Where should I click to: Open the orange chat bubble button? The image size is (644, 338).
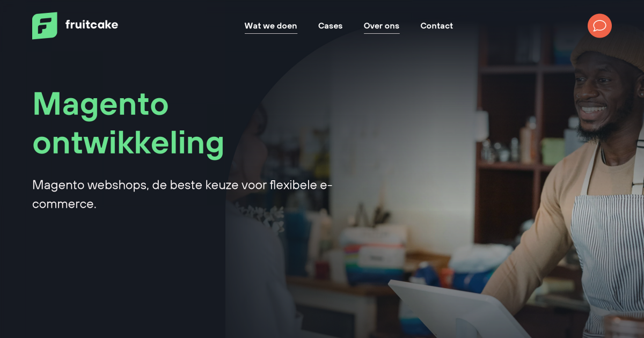tap(599, 26)
